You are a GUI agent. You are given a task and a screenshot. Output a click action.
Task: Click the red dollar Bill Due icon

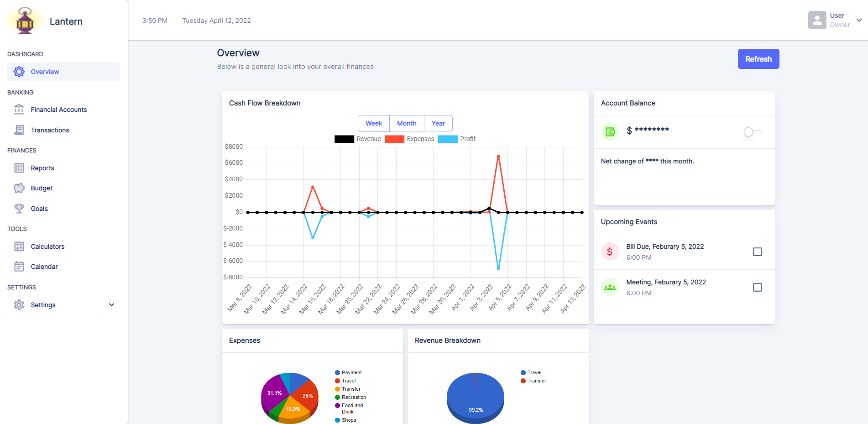(610, 251)
